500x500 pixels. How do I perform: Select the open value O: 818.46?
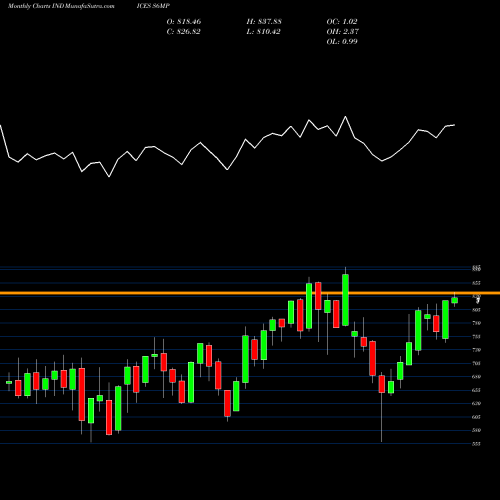pyautogui.click(x=184, y=22)
